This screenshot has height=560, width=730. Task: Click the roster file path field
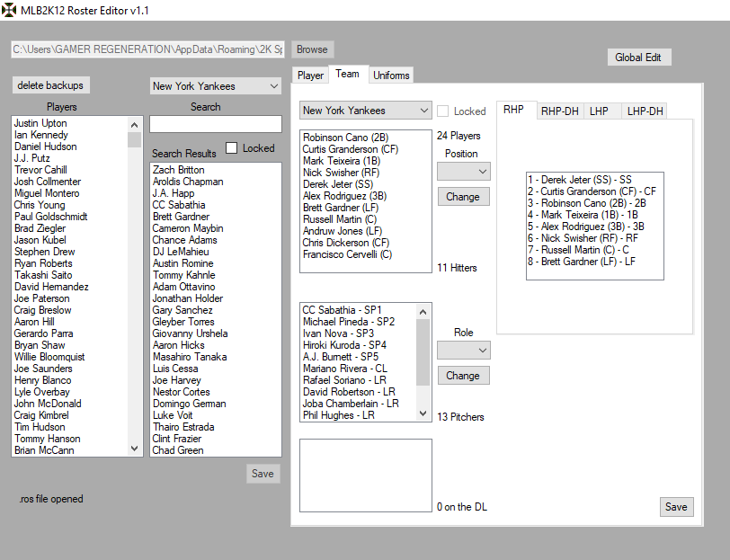point(148,49)
